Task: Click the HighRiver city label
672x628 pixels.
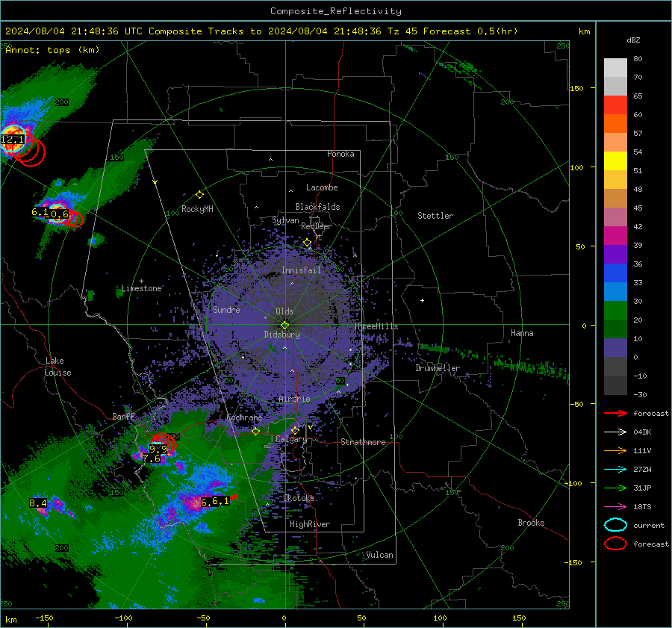Action: tap(310, 524)
